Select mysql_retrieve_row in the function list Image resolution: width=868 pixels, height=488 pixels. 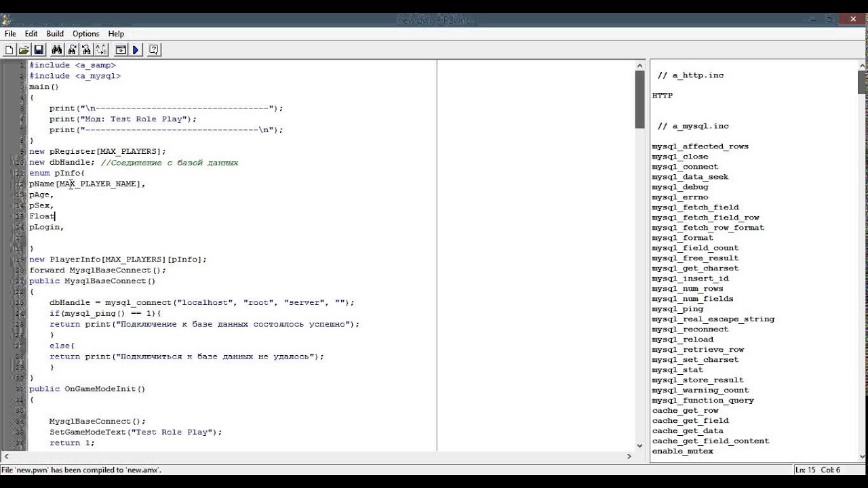pyautogui.click(x=698, y=350)
